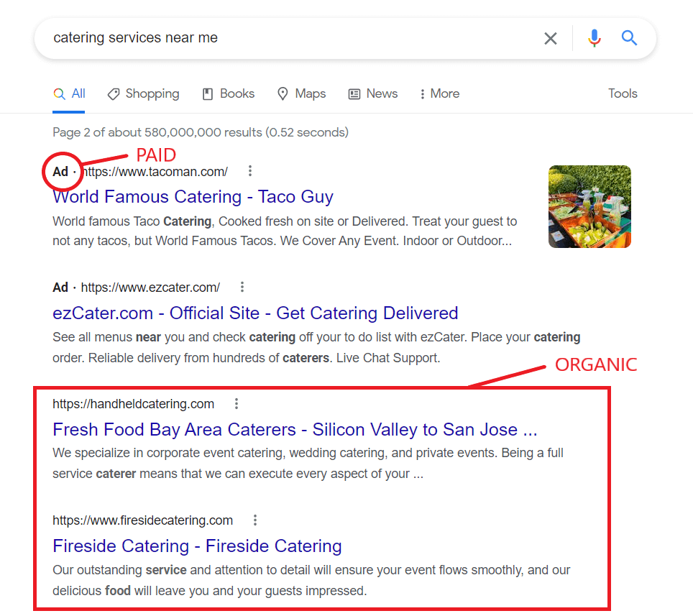Screen dimensions: 693x616
Task: Click the blue magnifying glass search icon
Action: point(630,38)
